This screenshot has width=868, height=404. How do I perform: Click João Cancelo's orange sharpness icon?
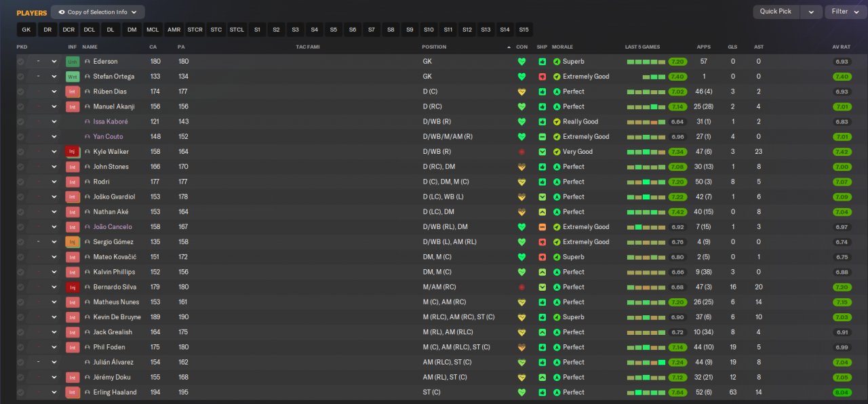coord(542,227)
